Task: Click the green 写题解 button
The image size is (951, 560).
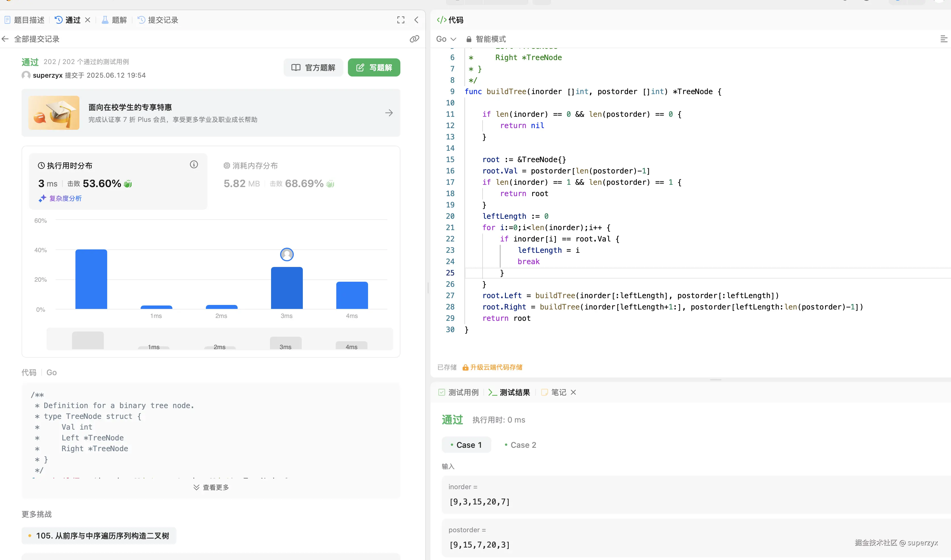Action: pos(374,67)
